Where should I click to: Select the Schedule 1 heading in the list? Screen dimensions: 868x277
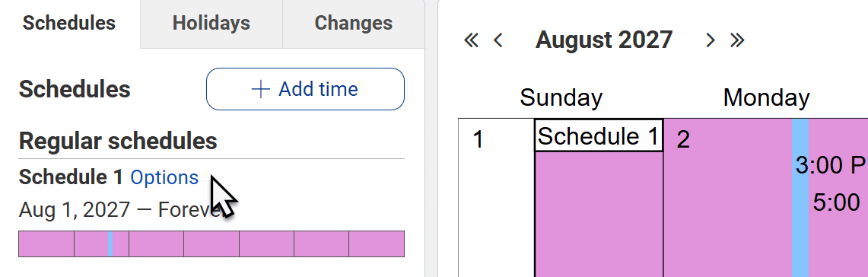[x=71, y=177]
